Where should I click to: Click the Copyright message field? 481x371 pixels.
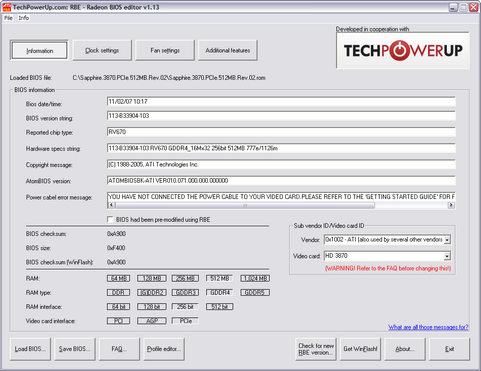(x=281, y=164)
